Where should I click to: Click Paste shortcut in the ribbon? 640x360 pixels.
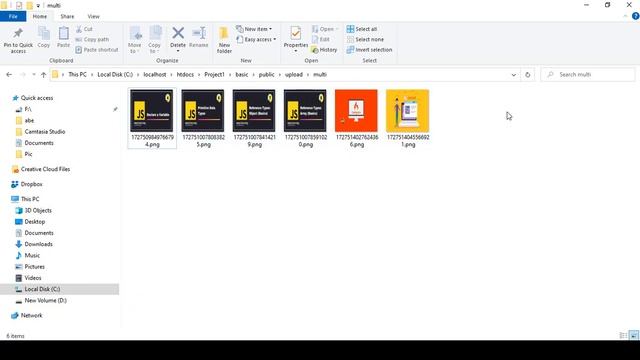(97, 50)
